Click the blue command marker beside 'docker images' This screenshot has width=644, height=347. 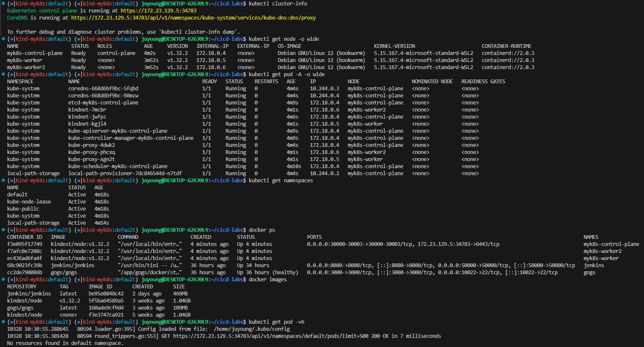pos(3,279)
